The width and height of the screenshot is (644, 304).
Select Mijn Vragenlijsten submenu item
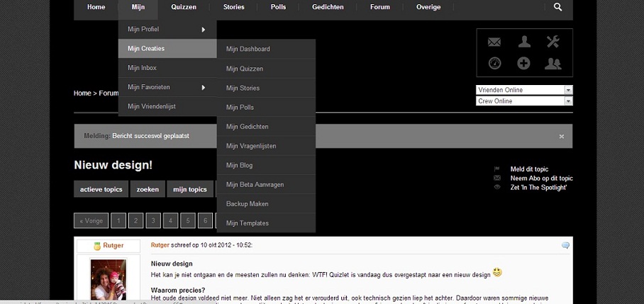[x=266, y=146]
